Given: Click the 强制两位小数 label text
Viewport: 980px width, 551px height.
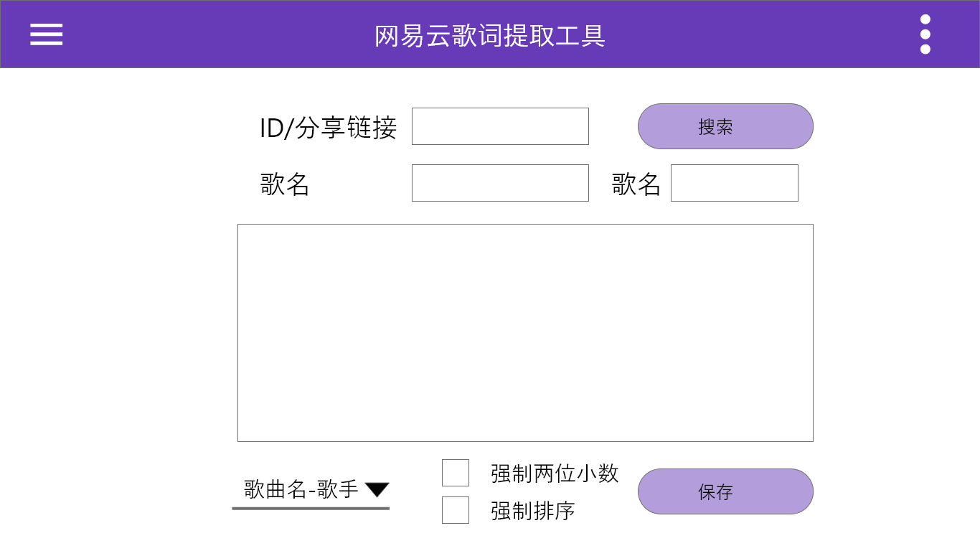Looking at the screenshot, I should coord(555,474).
